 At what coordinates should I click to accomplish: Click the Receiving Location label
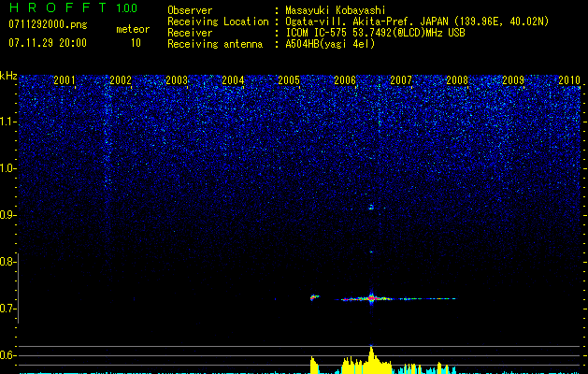point(218,22)
